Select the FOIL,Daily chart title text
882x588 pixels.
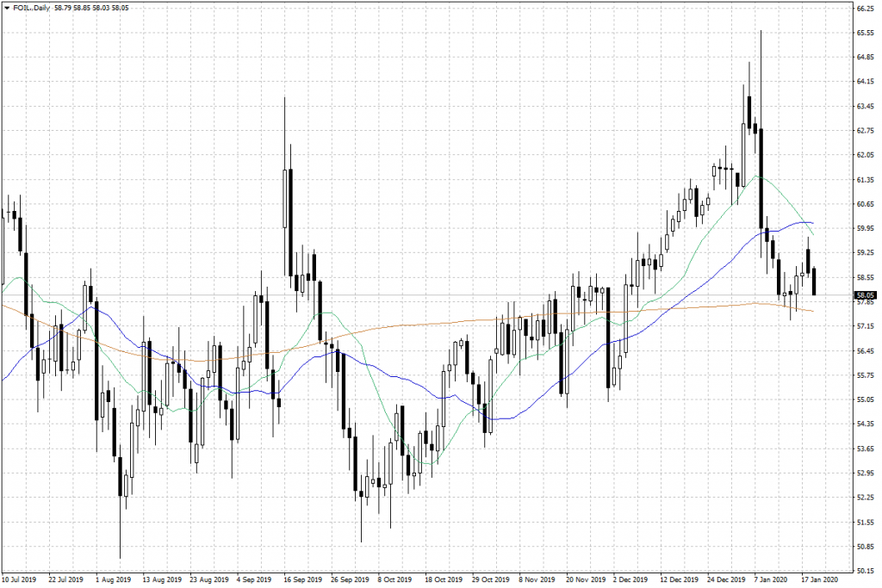point(30,9)
